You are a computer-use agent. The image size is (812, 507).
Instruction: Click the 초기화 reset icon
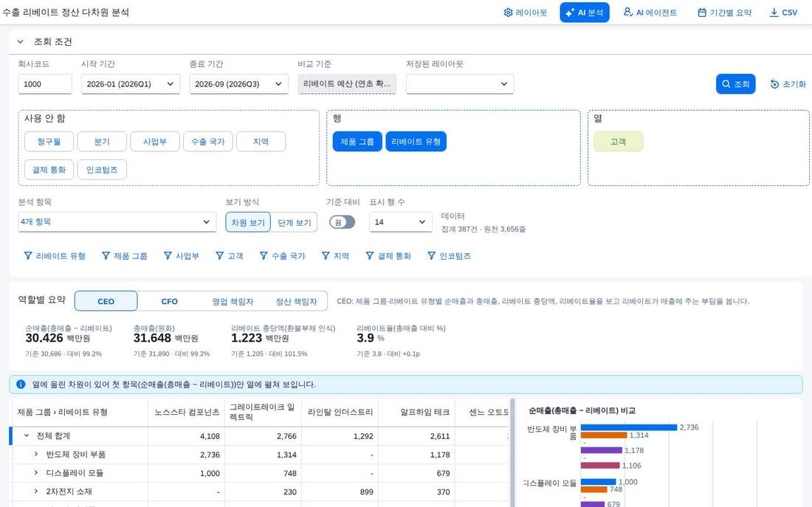coord(774,84)
